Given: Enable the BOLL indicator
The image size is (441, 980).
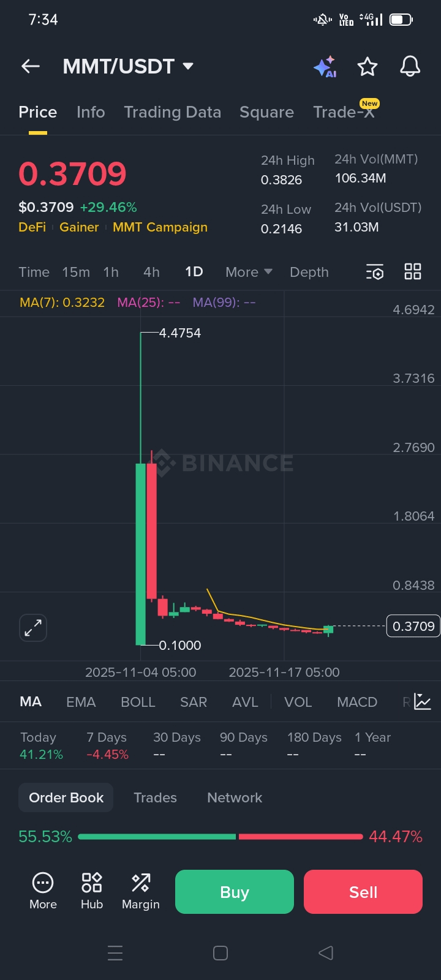Looking at the screenshot, I should point(138,702).
